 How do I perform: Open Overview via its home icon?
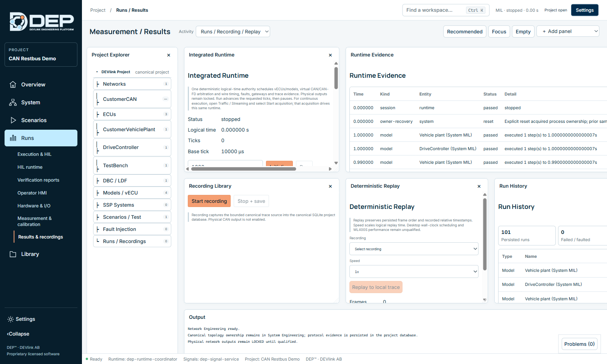(13, 85)
